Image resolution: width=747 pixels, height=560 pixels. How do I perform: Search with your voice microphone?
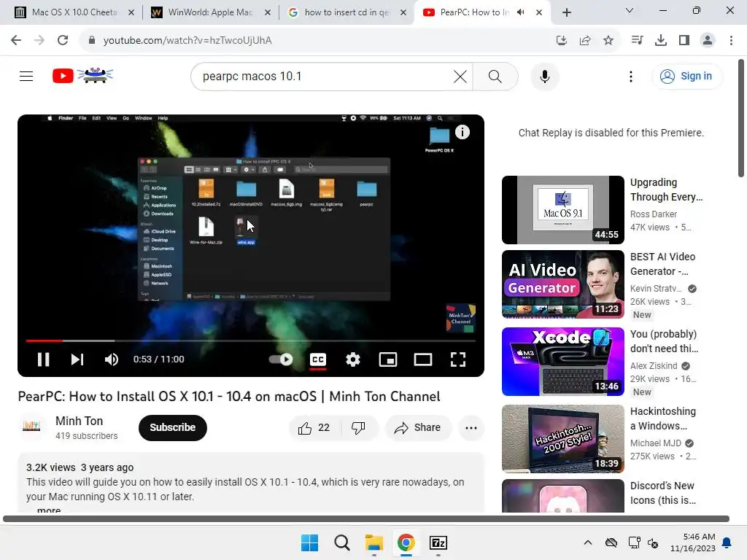pyautogui.click(x=545, y=76)
